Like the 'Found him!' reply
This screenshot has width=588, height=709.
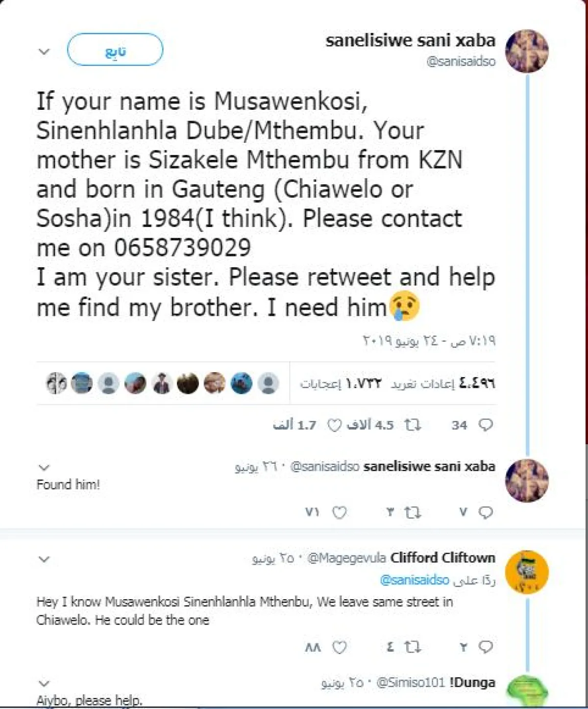(x=340, y=512)
